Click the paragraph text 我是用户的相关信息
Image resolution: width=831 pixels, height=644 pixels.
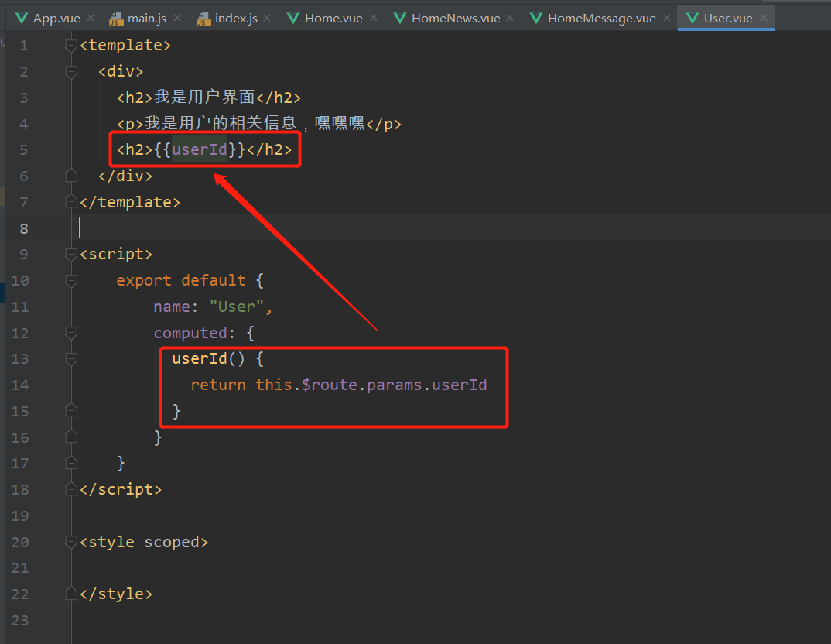click(x=220, y=124)
